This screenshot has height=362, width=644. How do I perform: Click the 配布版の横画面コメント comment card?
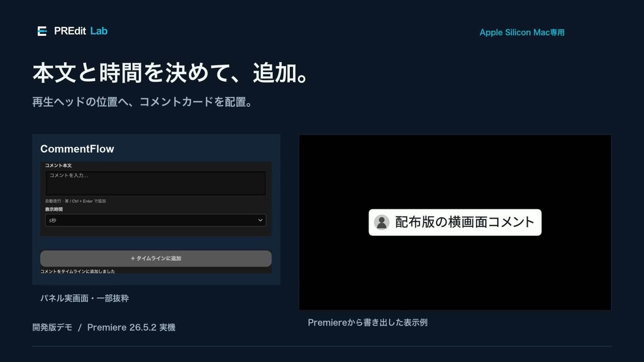click(x=455, y=222)
